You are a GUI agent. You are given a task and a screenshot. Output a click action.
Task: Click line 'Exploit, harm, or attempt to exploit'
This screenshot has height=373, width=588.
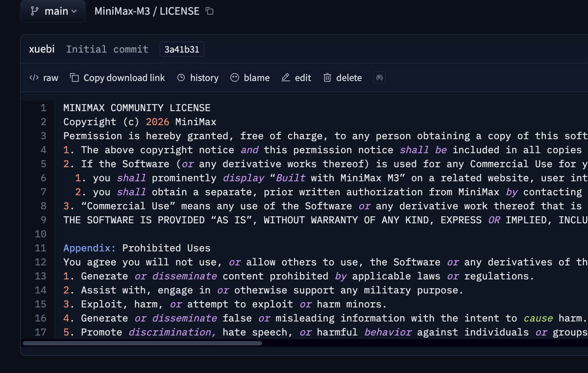[225, 304]
